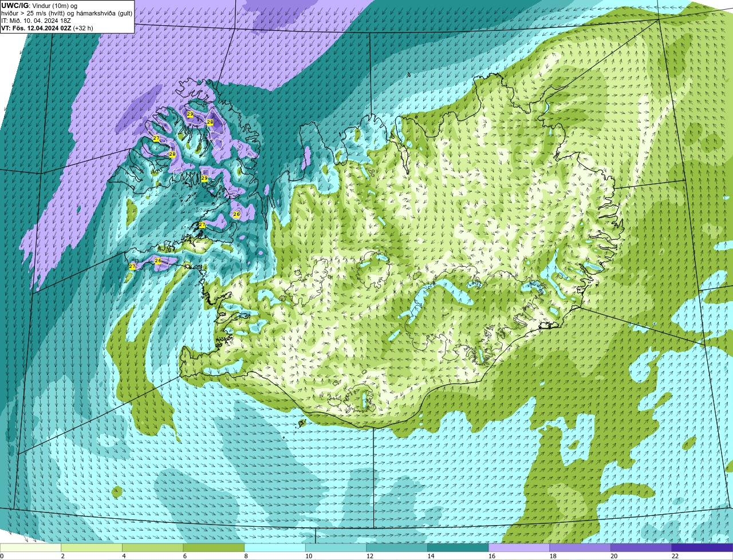Image resolution: width=733 pixels, height=560 pixels.
Task: Click the legend tick label "8"
Action: tap(246, 556)
